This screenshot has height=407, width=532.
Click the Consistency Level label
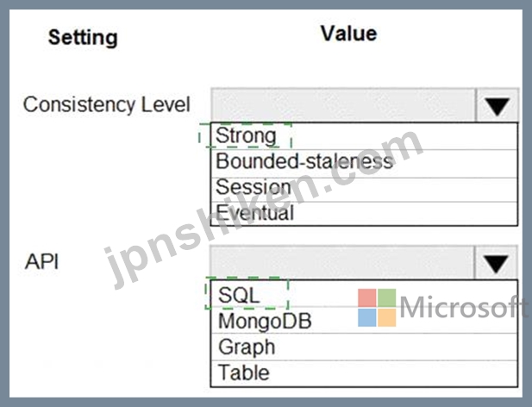tap(107, 104)
